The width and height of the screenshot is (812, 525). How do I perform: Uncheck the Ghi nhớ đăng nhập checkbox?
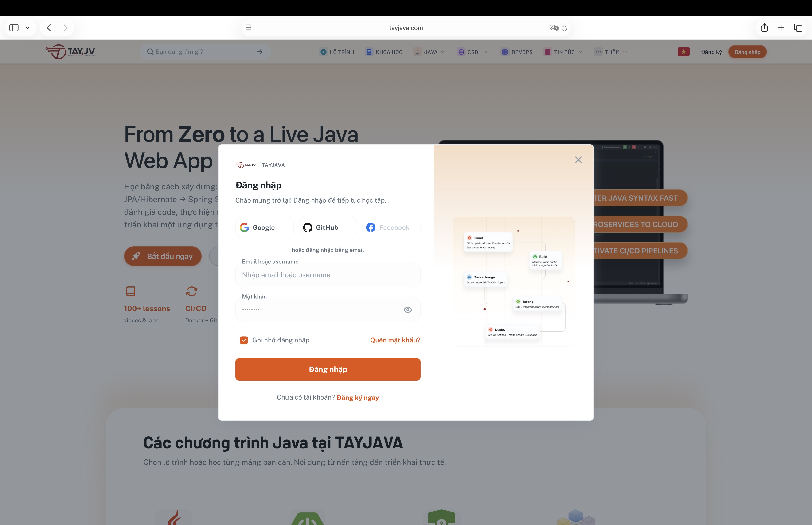pyautogui.click(x=244, y=340)
